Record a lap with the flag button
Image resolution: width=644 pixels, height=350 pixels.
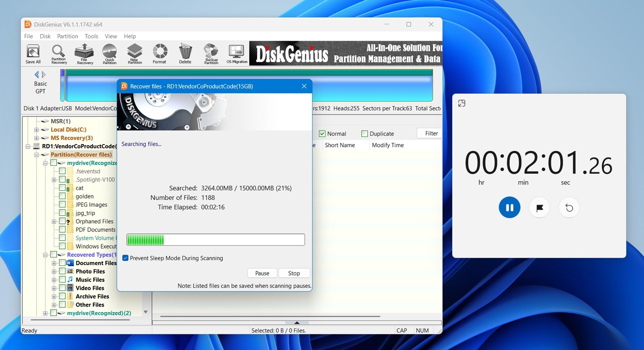tap(540, 208)
